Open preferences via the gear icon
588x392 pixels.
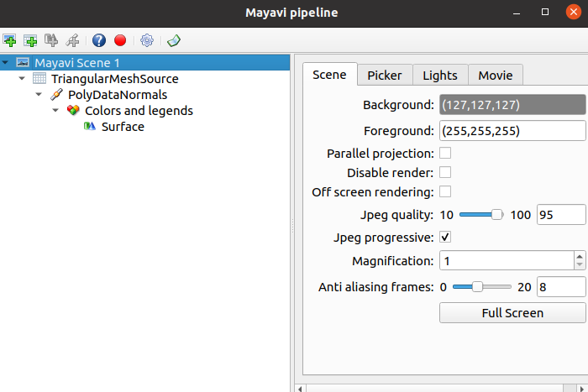click(x=147, y=40)
